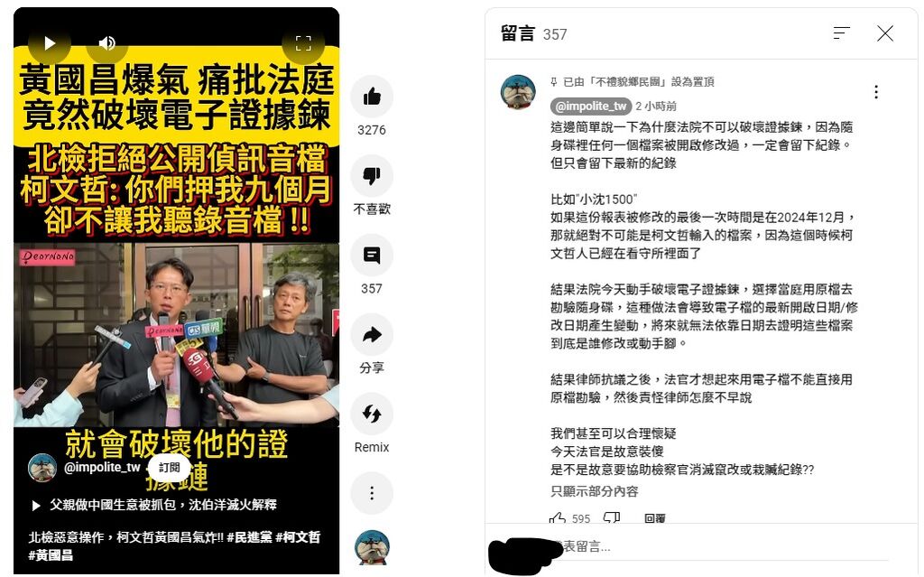This screenshot has width=924, height=577.
Task: Dislike the video (不喜歡)
Action: pos(372,176)
